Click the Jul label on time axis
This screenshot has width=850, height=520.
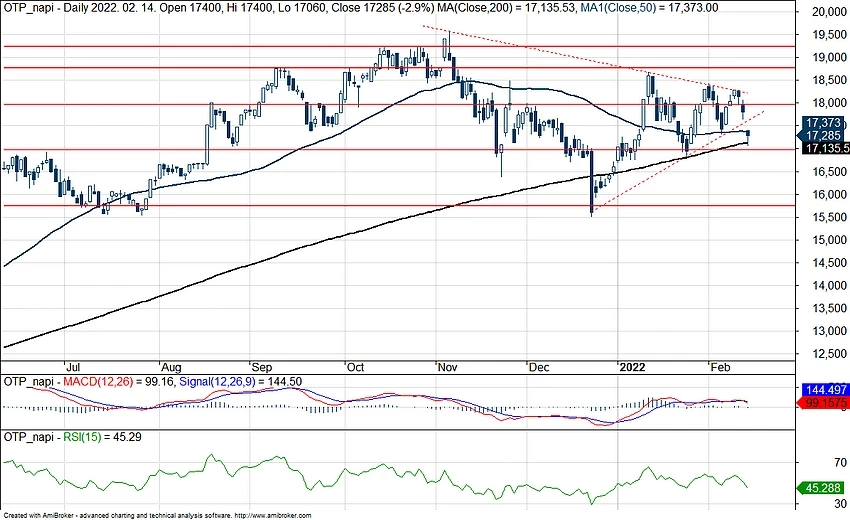73,367
